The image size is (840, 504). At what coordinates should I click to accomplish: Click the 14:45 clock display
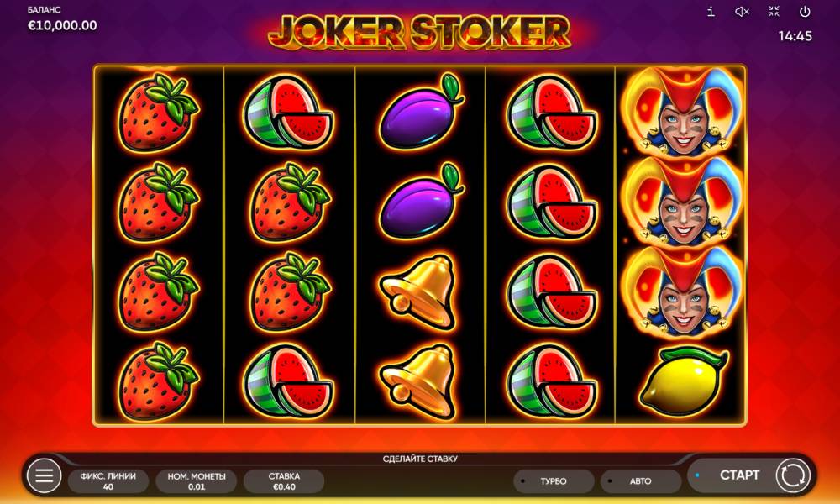[795, 36]
